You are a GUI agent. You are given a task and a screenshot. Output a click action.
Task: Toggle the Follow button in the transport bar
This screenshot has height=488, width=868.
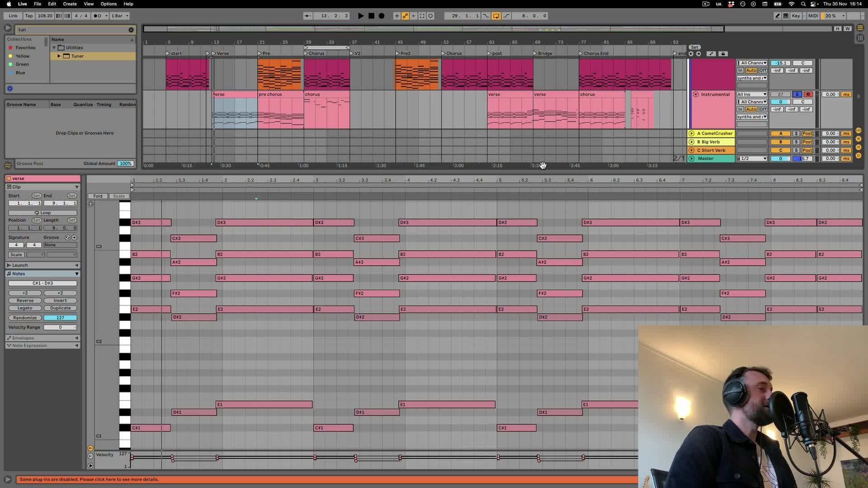[307, 16]
